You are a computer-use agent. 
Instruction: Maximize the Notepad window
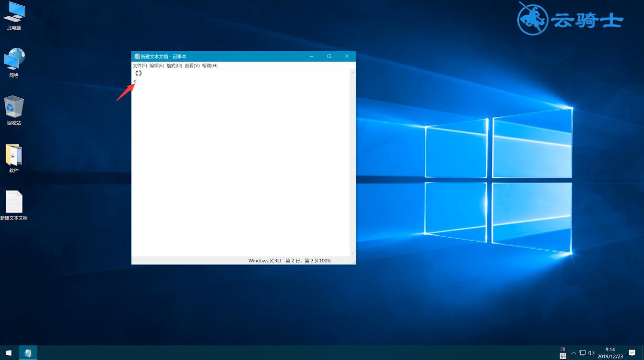click(x=329, y=57)
